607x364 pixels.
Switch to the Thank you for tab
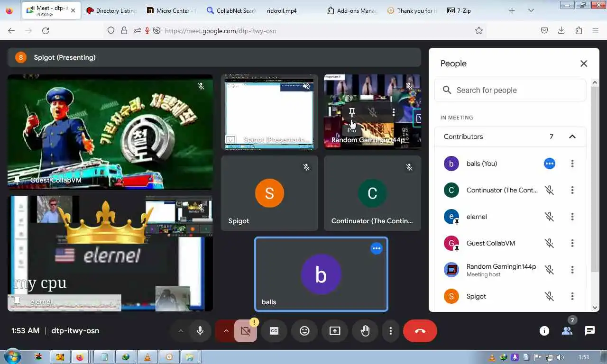(x=412, y=10)
